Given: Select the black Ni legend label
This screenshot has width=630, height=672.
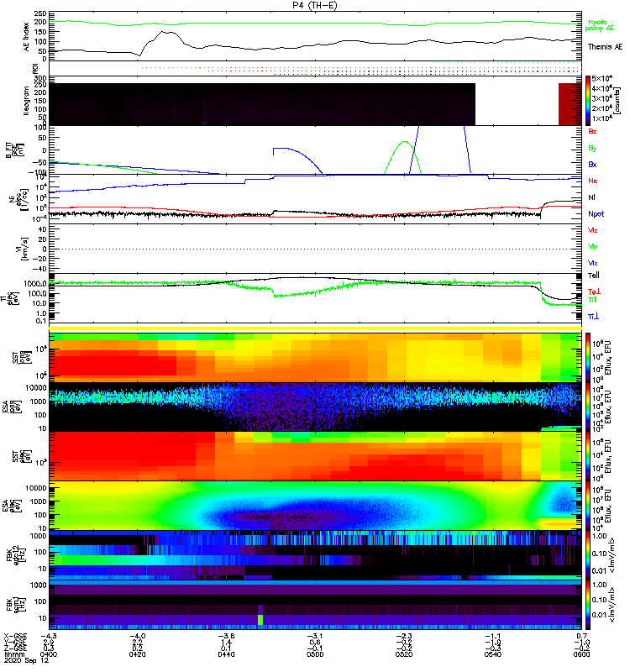Looking at the screenshot, I should click(591, 197).
